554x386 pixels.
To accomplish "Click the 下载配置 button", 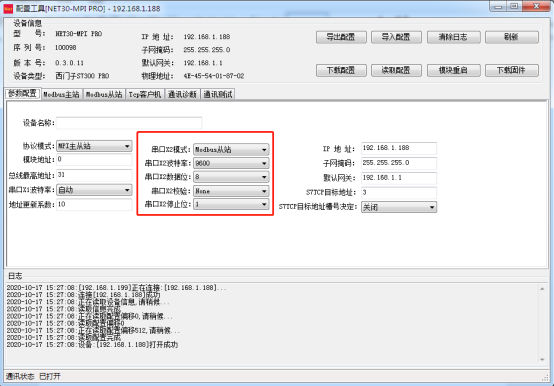I will 341,70.
